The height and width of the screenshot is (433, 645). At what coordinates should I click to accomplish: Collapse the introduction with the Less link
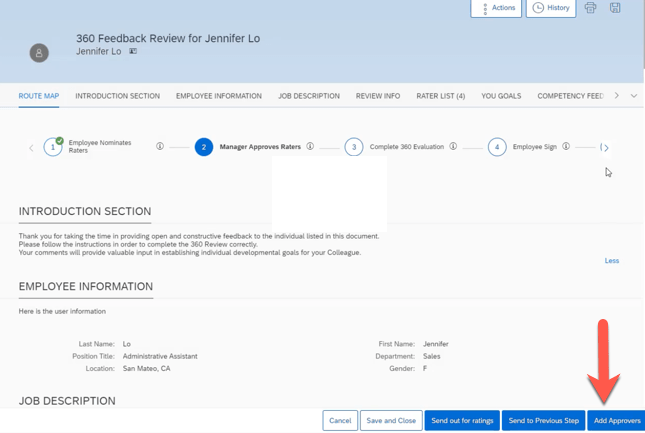click(x=611, y=261)
